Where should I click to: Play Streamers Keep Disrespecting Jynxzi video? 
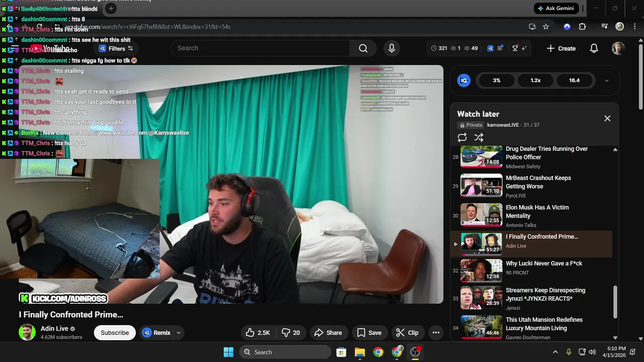tap(531, 299)
